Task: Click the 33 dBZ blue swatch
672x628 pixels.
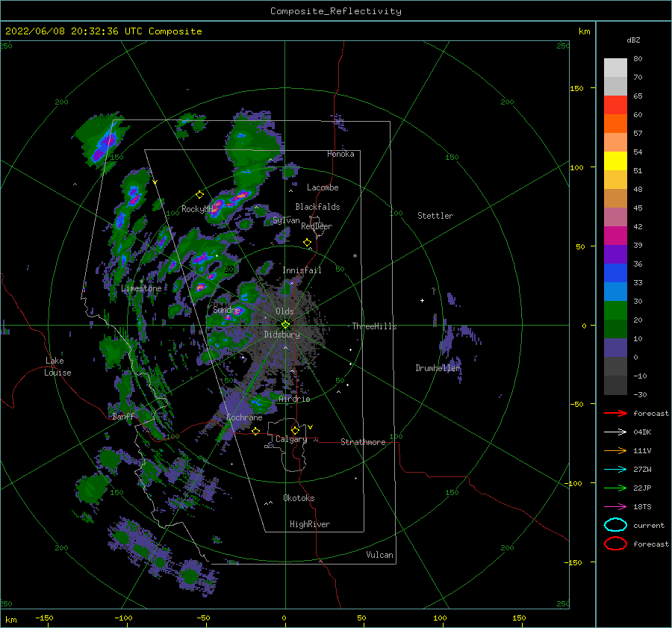Action: 615,273
